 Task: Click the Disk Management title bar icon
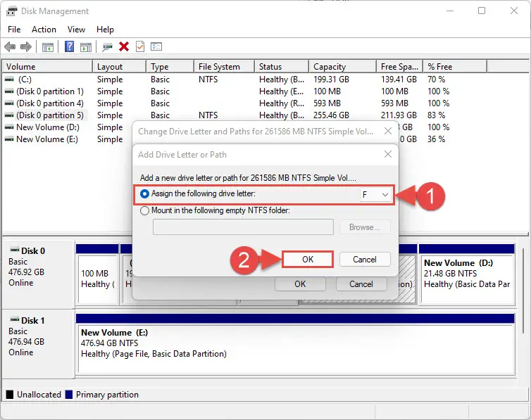11,11
